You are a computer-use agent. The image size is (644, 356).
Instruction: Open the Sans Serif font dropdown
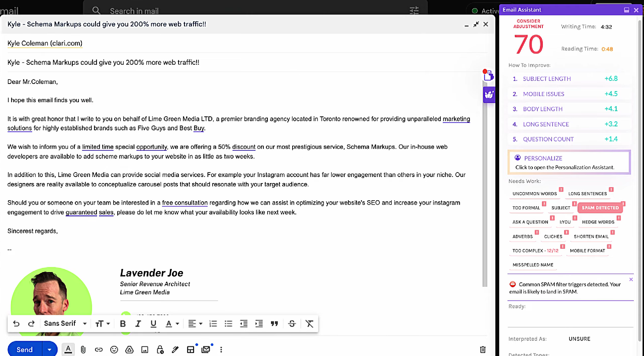[x=65, y=324]
